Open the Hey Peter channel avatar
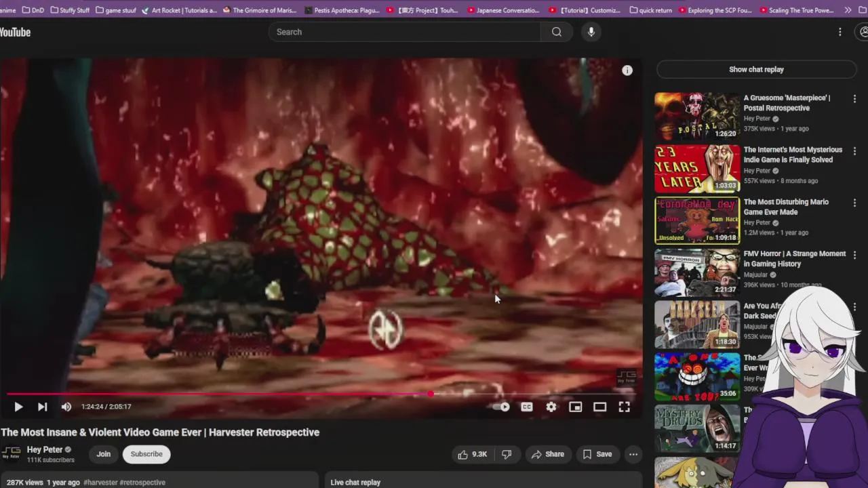868x488 pixels. pos(10,454)
